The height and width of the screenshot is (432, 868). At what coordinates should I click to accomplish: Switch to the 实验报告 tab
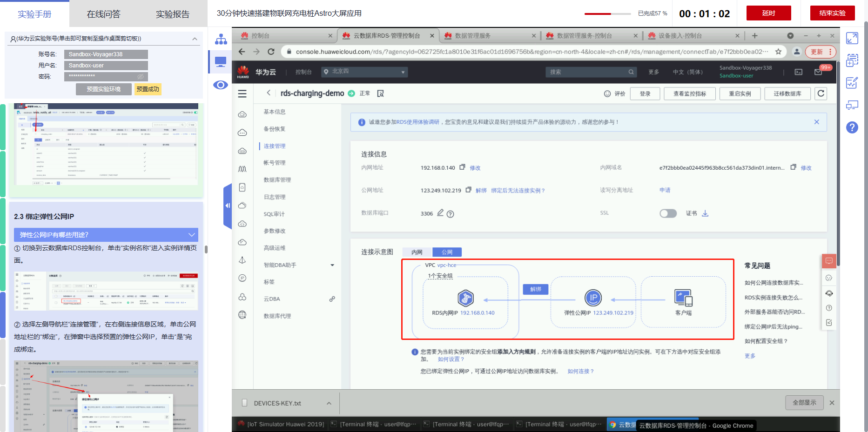tap(173, 14)
